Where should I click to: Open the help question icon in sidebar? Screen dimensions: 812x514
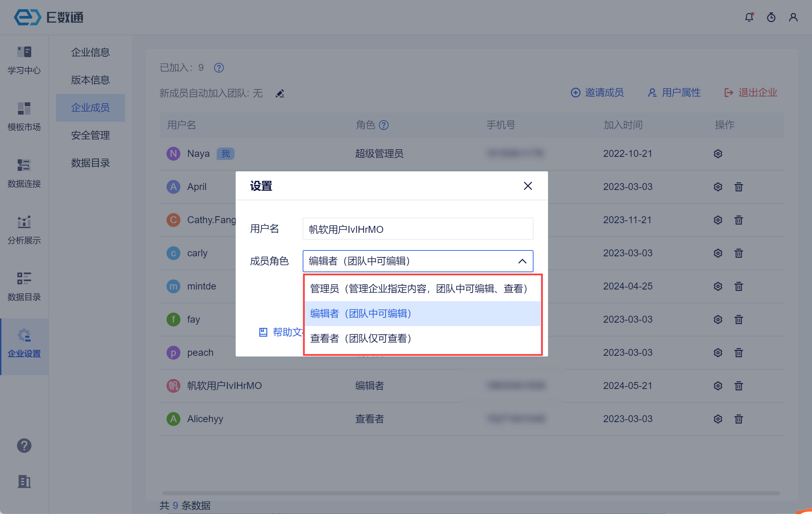(24, 446)
